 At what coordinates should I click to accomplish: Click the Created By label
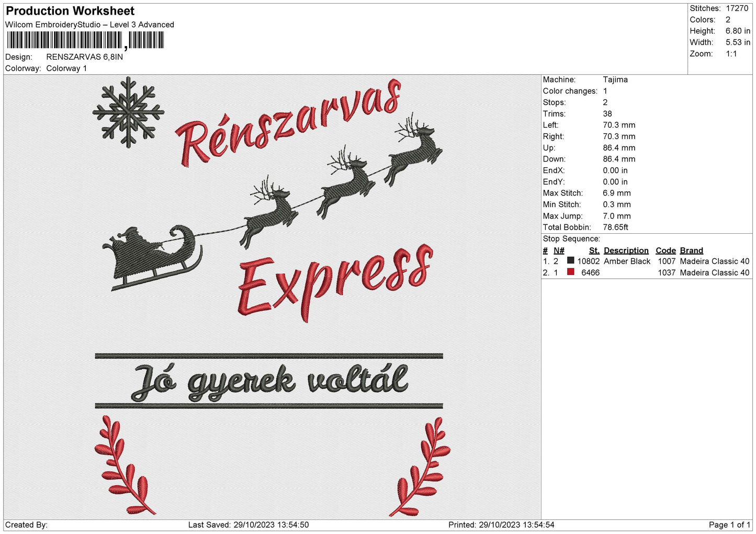coord(26,525)
